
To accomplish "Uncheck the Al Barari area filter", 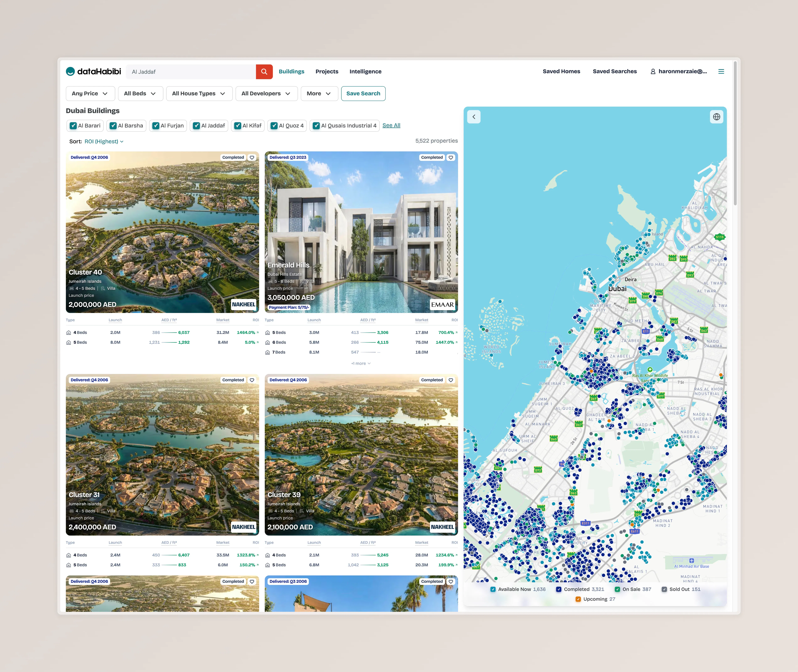I will click(73, 126).
